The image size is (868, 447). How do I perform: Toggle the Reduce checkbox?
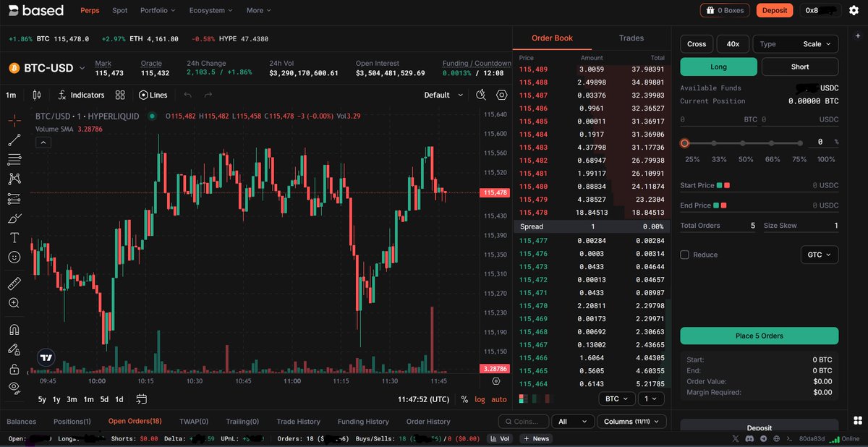point(684,255)
